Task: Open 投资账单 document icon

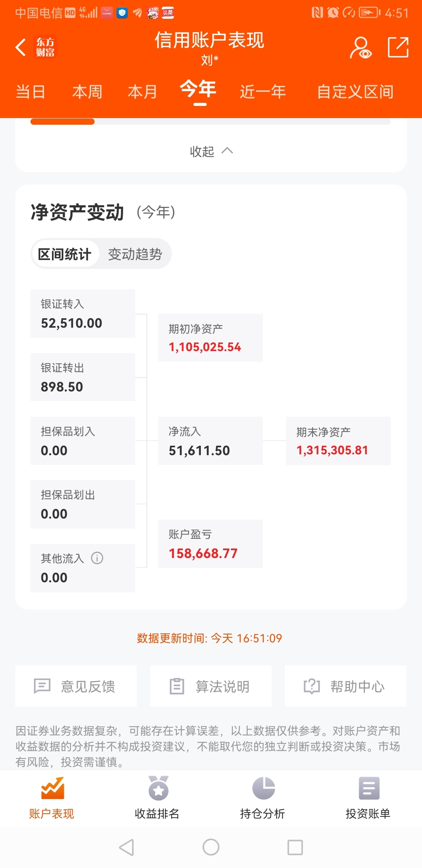Action: 369,788
